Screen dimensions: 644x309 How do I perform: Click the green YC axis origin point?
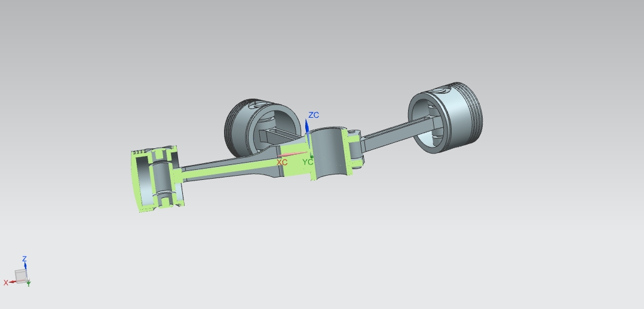click(312, 157)
